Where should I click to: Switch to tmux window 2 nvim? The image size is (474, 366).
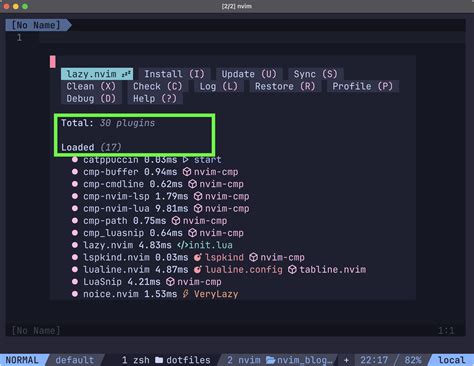point(244,360)
